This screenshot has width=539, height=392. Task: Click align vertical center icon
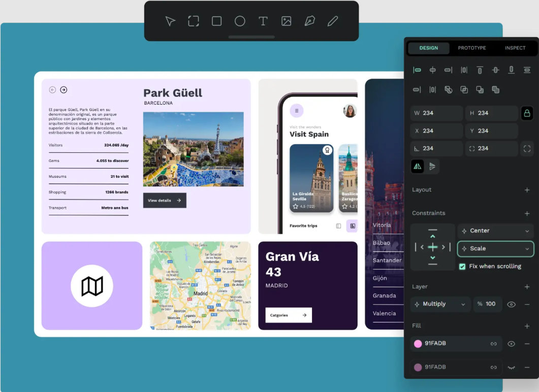[x=495, y=70]
